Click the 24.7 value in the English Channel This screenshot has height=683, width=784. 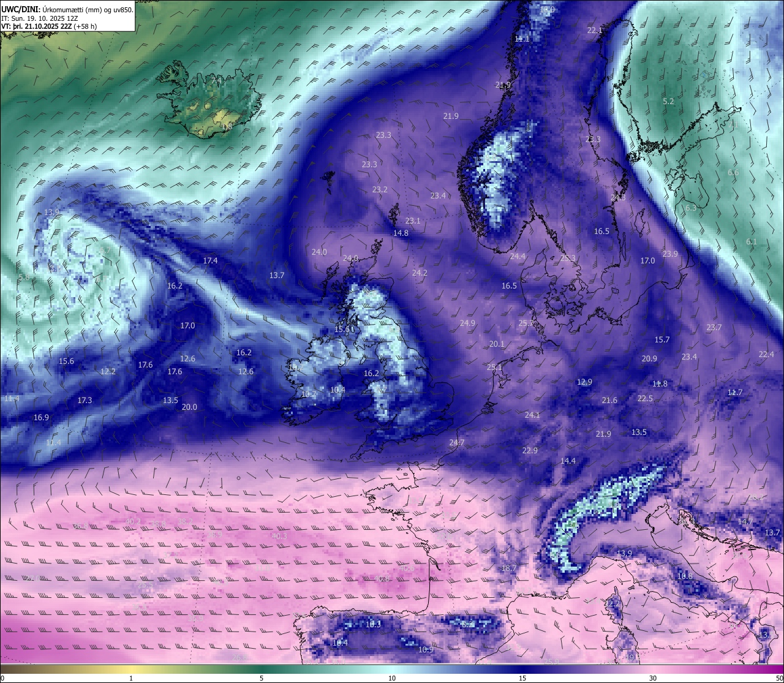pyautogui.click(x=457, y=442)
